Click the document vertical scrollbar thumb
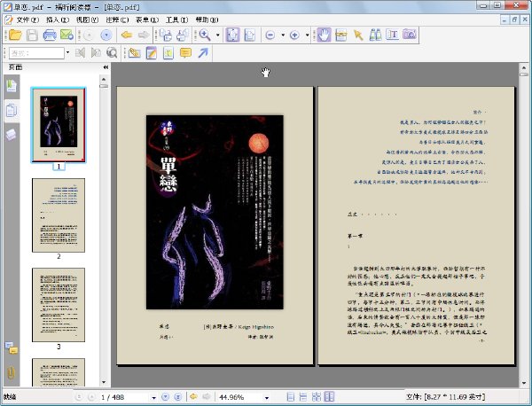This screenshot has width=532, height=406. click(524, 74)
